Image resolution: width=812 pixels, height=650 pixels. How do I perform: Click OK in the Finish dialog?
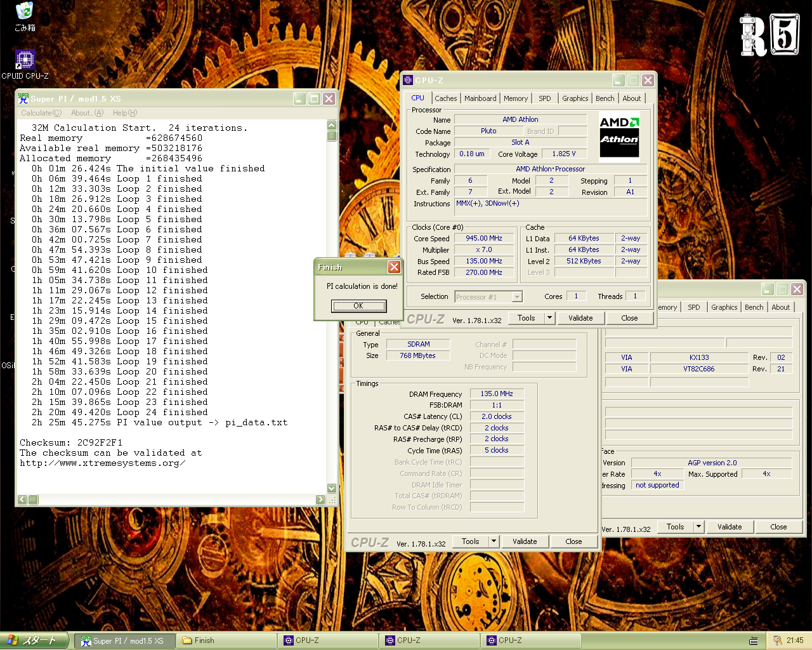point(358,306)
